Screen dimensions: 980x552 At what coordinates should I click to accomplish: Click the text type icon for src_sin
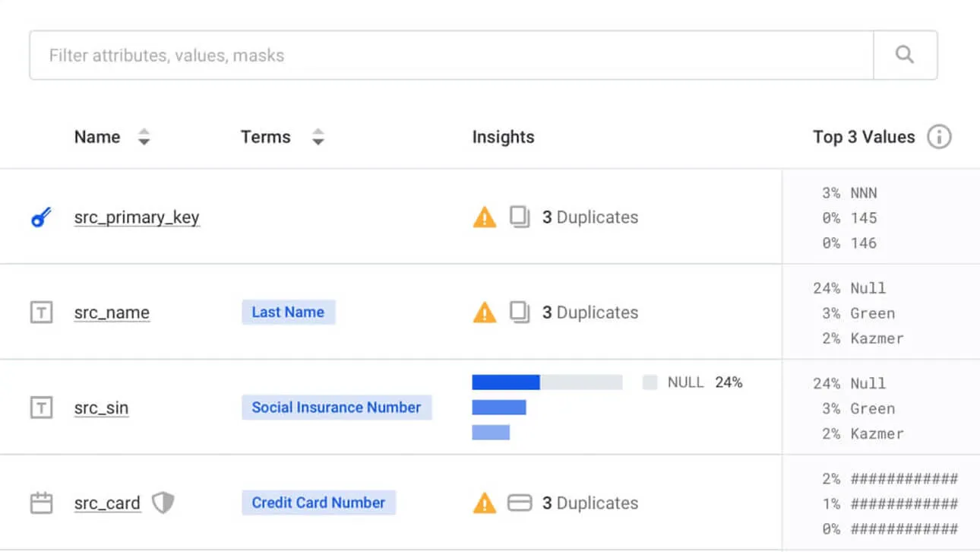pos(41,408)
